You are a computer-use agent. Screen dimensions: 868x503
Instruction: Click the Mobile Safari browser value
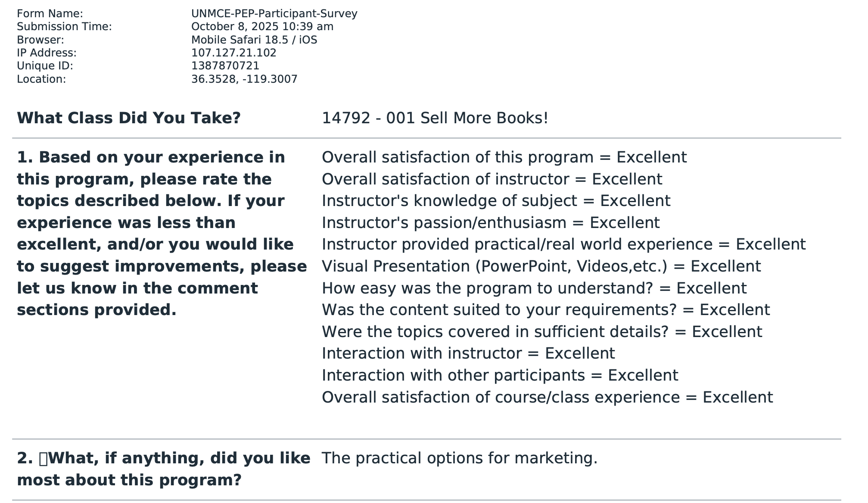point(254,40)
